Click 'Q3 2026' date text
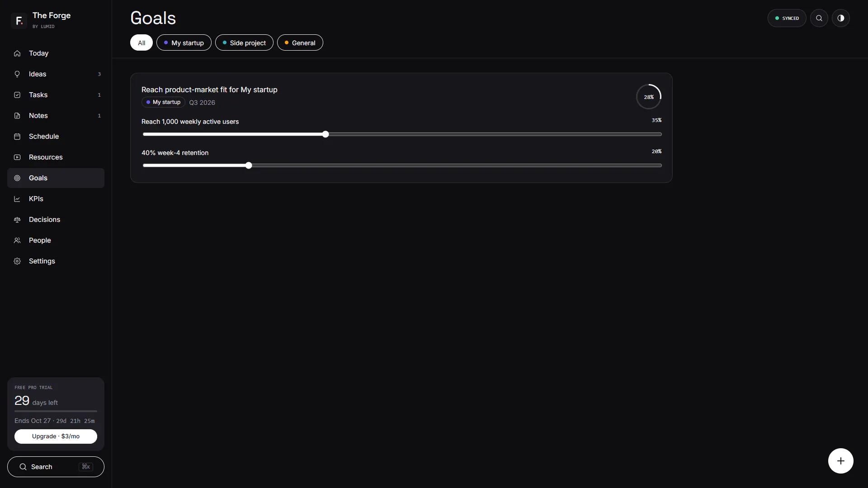Viewport: 868px width, 488px height. point(202,103)
